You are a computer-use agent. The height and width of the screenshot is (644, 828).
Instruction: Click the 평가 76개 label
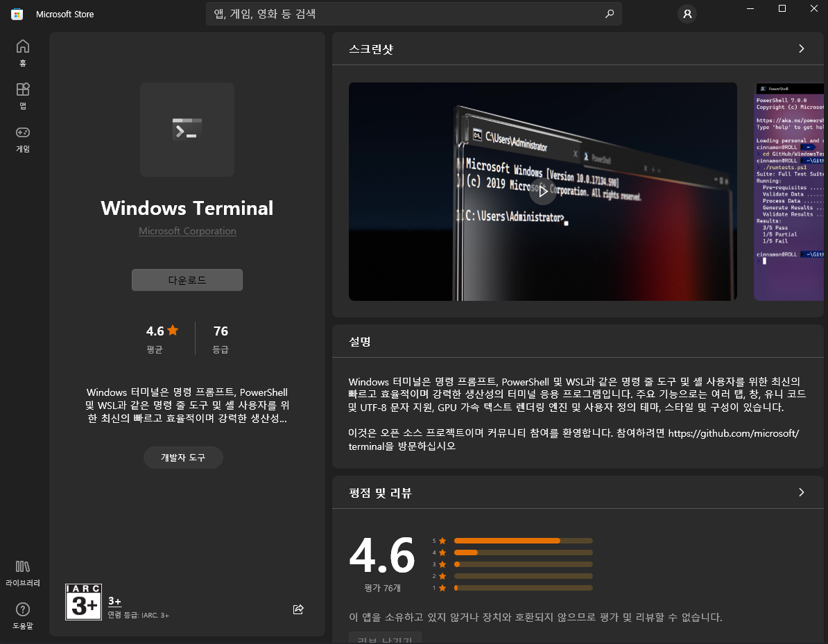click(382, 588)
